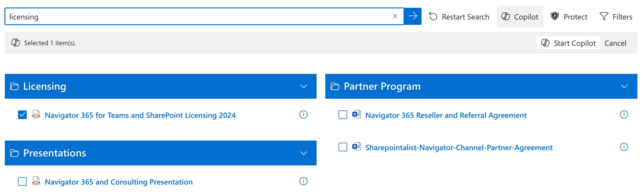Click the Licensing section header title
The image size is (644, 195).
click(x=45, y=86)
